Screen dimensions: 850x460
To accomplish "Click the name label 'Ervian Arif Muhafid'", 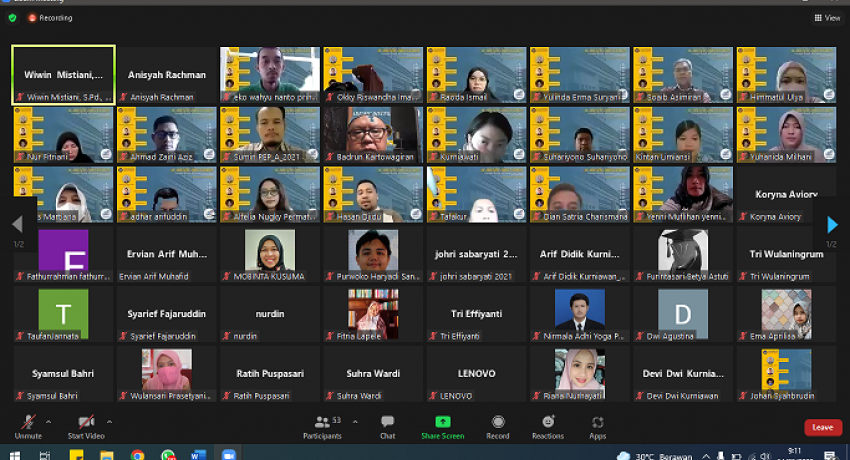I will coord(154,276).
